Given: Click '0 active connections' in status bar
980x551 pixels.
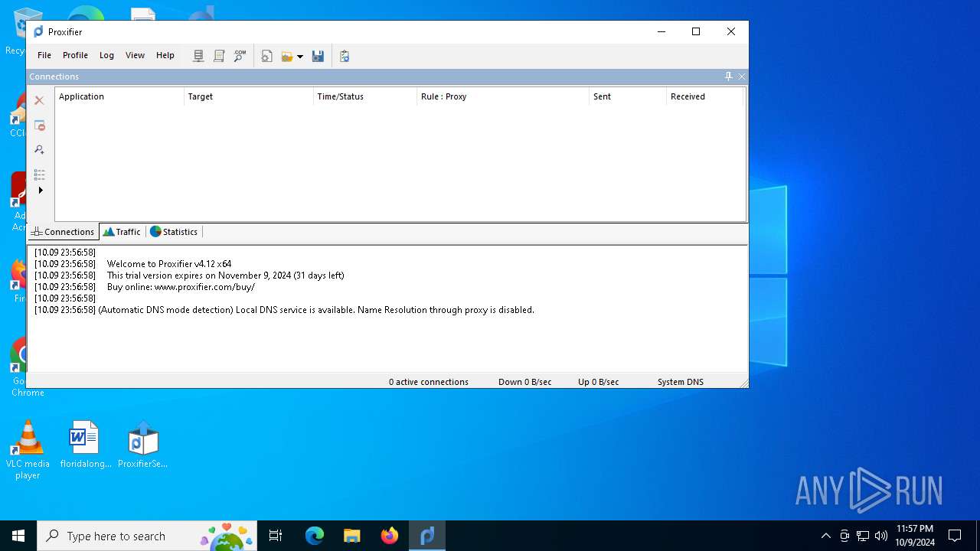Looking at the screenshot, I should 429,382.
